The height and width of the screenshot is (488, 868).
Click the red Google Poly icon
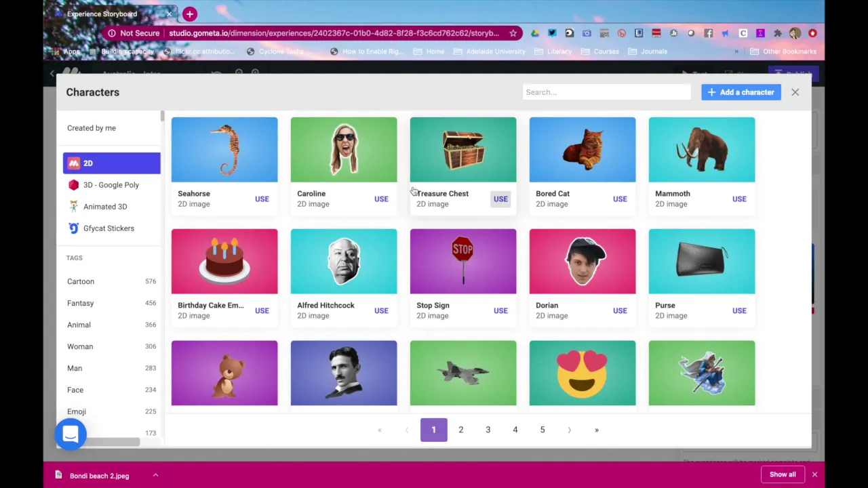(73, 185)
